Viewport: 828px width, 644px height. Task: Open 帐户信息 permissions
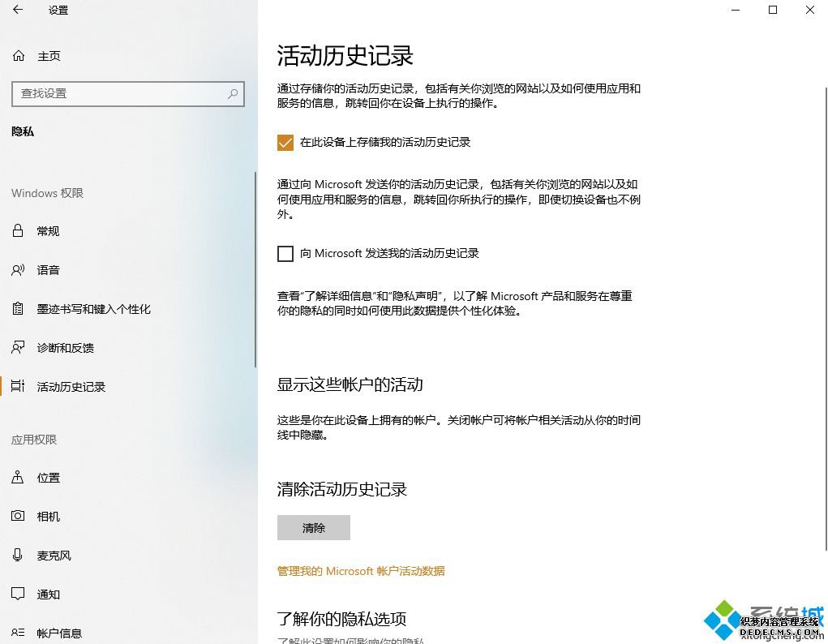coord(59,633)
